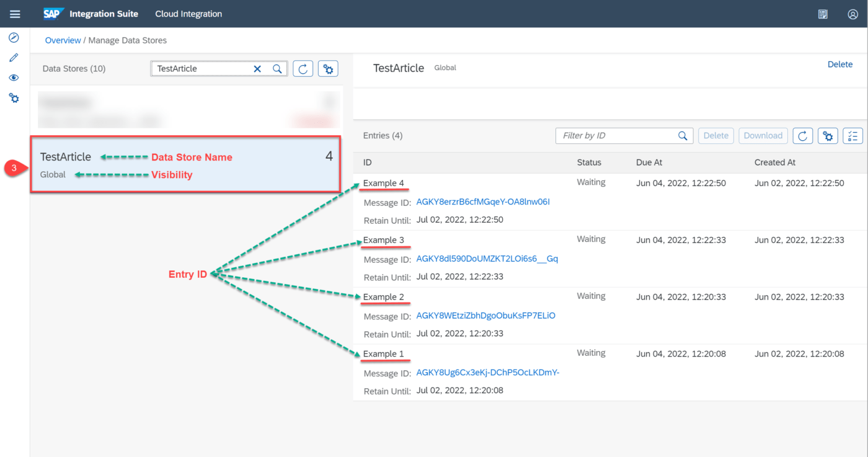
Task: Open the Monitor eye sidebar icon
Action: pos(14,78)
